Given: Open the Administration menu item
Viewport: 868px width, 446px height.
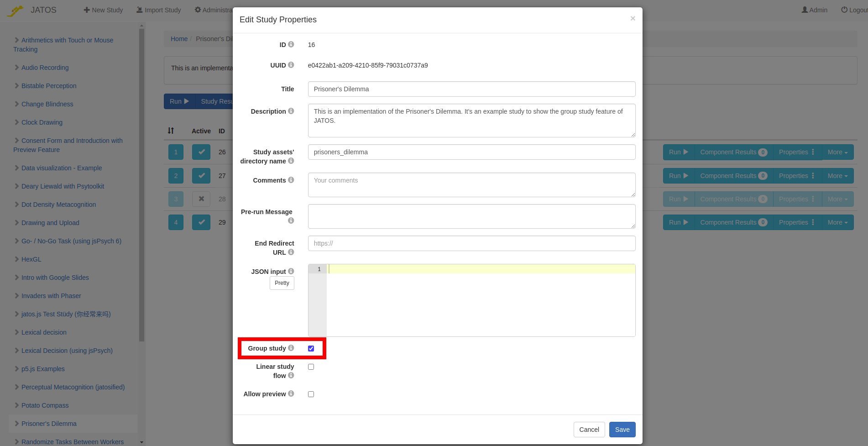Looking at the screenshot, I should click(x=214, y=10).
